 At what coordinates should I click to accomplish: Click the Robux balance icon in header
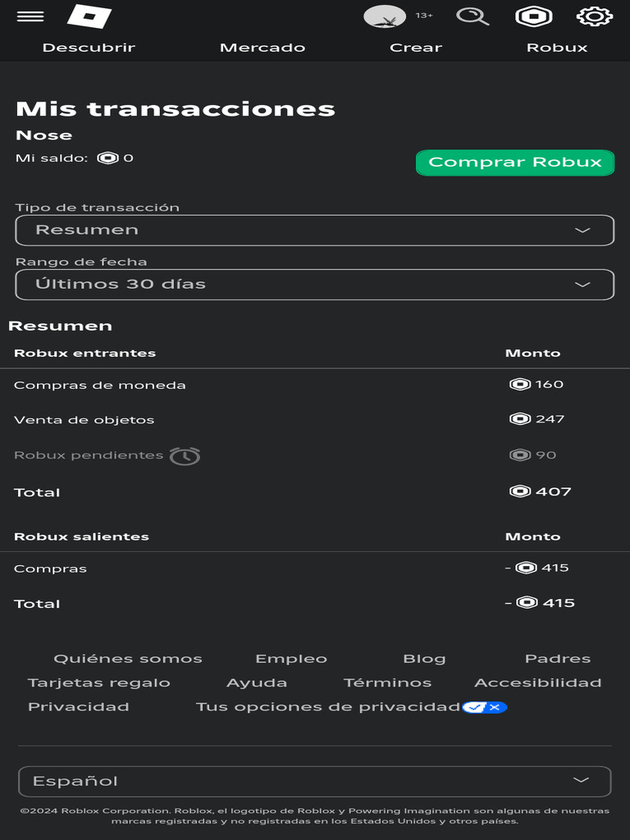533,16
